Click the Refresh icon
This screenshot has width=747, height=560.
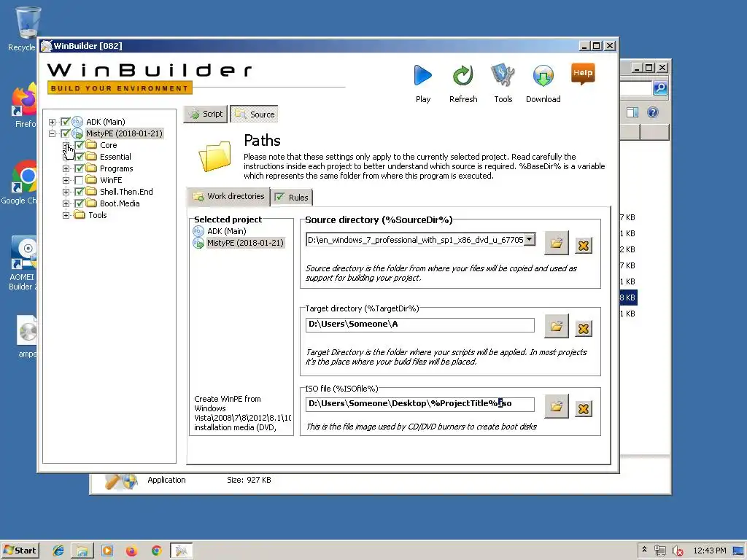(462, 75)
